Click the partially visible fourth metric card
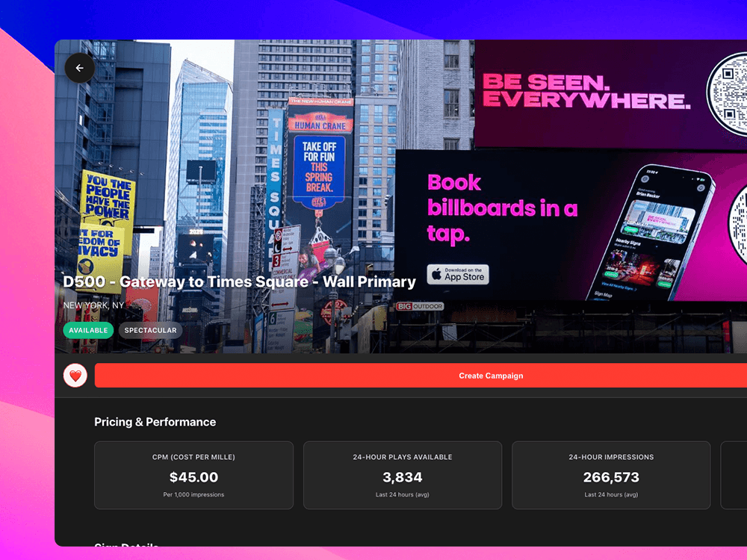This screenshot has width=747, height=560. coord(734,475)
